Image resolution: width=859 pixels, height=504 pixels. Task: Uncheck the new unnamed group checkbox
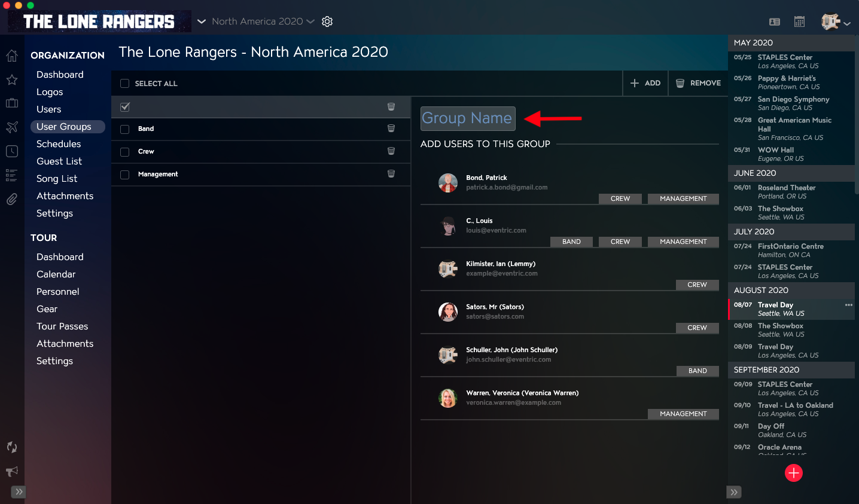(x=125, y=107)
